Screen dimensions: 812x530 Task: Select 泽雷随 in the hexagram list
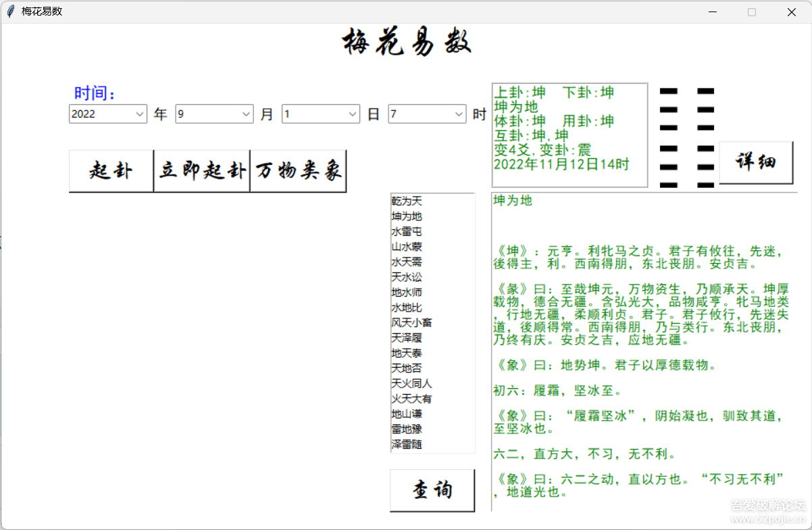(x=407, y=444)
